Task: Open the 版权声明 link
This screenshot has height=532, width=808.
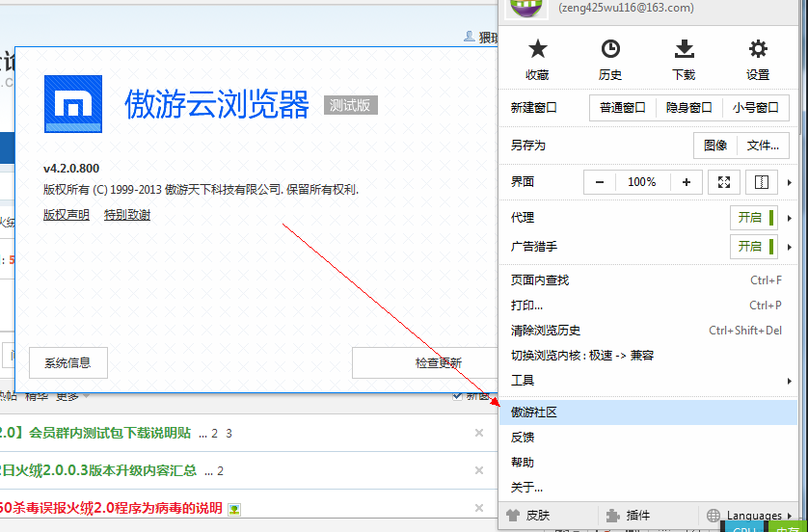Action: coord(67,215)
